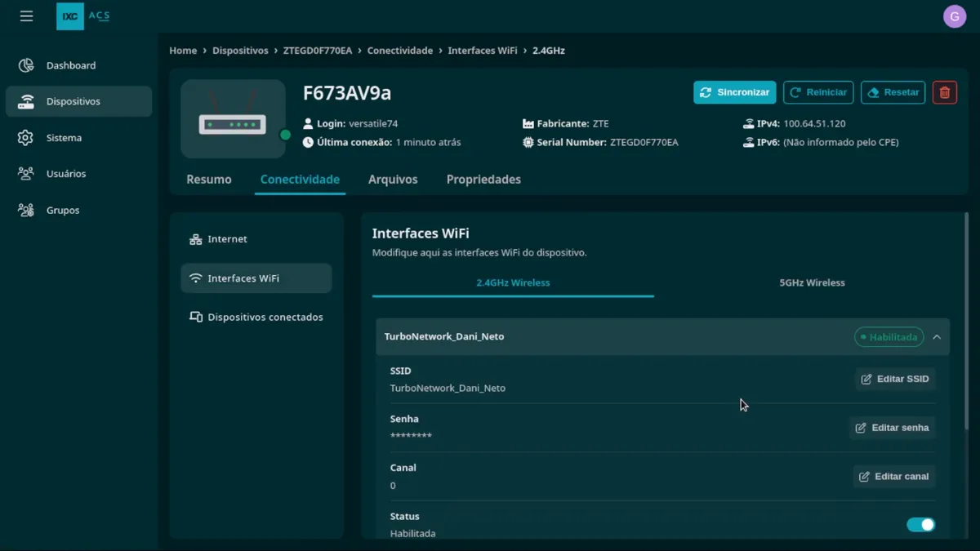Click the device name F673AV9a

pos(347,93)
